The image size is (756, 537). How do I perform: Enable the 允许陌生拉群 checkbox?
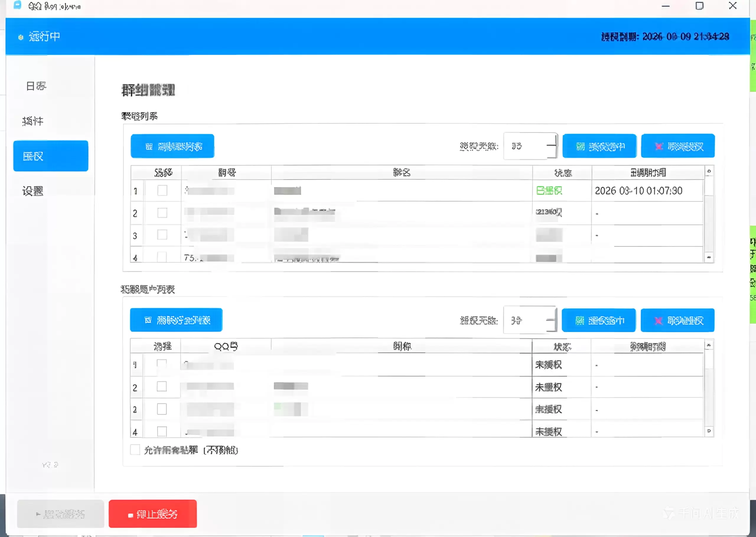135,450
